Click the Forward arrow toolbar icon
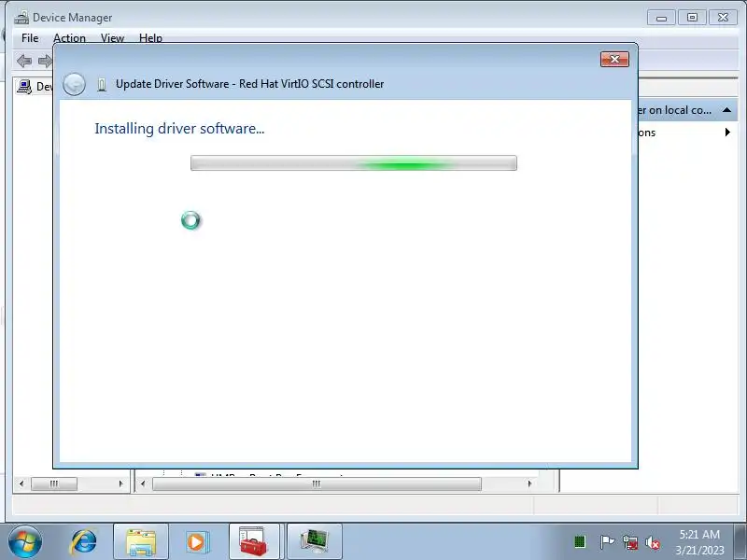Viewport: 747px width, 560px height. [45, 61]
